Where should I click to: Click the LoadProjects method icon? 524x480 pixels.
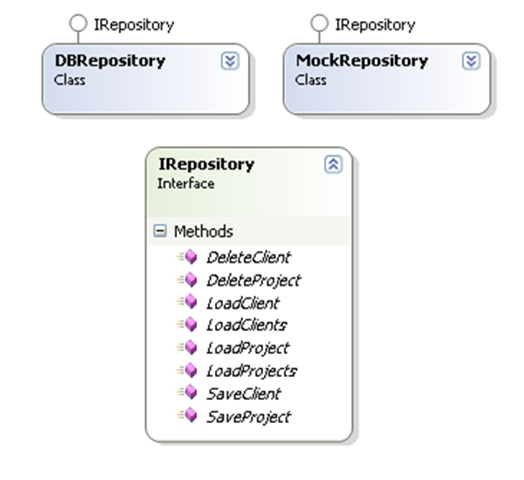[x=187, y=370]
